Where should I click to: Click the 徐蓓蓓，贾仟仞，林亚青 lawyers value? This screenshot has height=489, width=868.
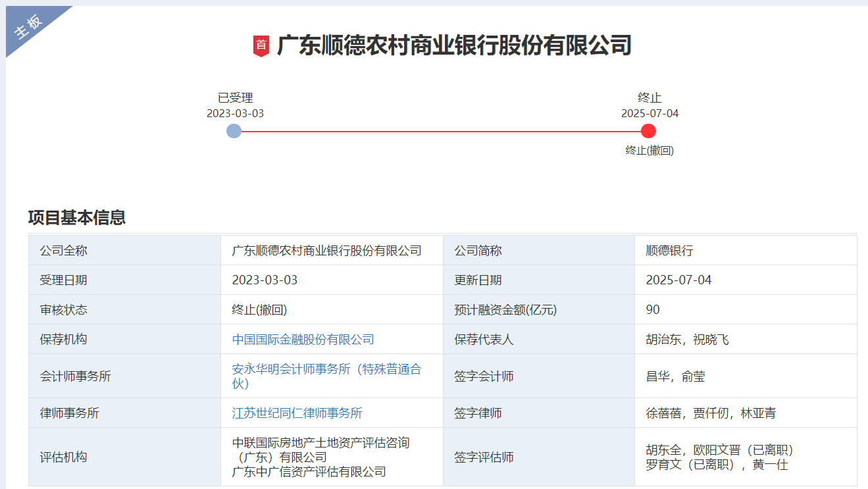711,413
